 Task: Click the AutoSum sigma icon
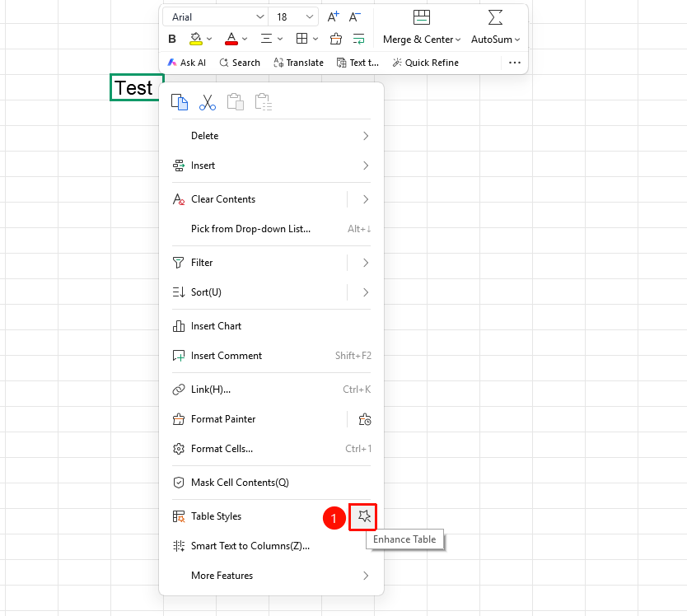point(495,17)
